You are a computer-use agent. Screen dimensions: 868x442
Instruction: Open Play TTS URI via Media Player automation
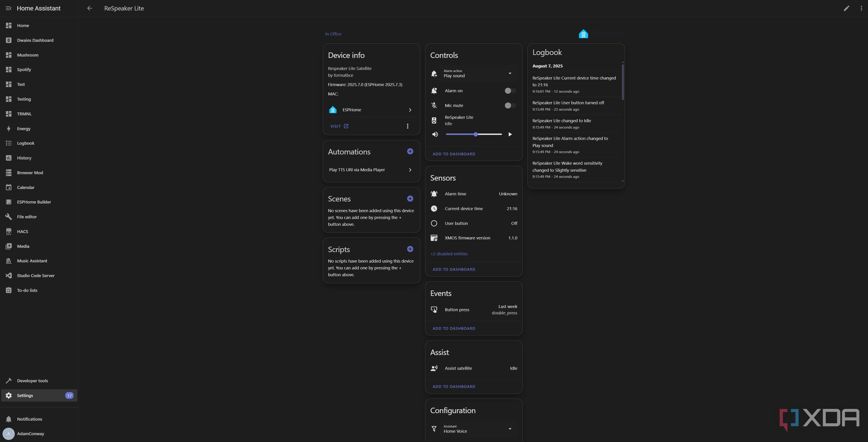pyautogui.click(x=371, y=170)
